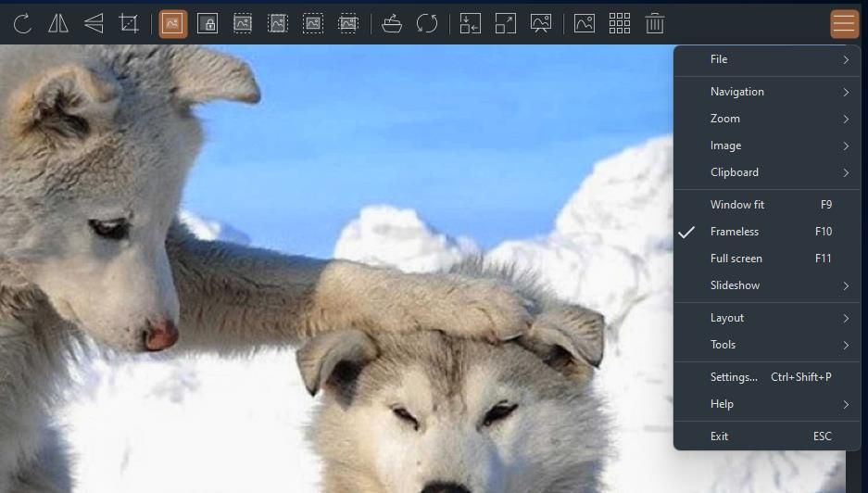This screenshot has height=493, width=868.
Task: Open the File submenu
Action: tap(767, 59)
